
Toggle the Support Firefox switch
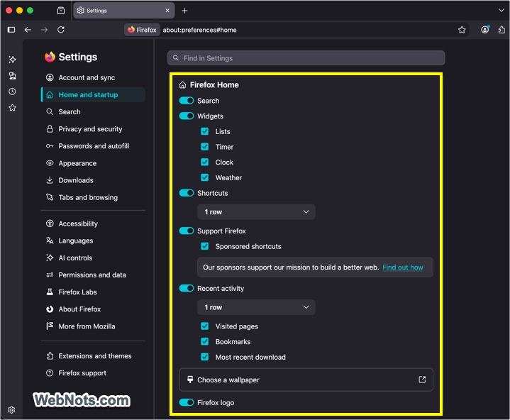click(x=187, y=231)
